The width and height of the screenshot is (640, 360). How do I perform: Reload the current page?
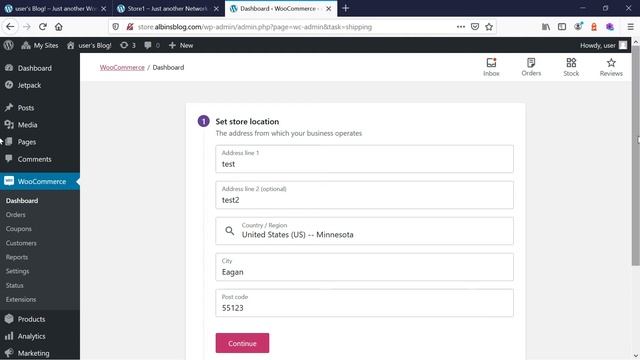(x=43, y=27)
